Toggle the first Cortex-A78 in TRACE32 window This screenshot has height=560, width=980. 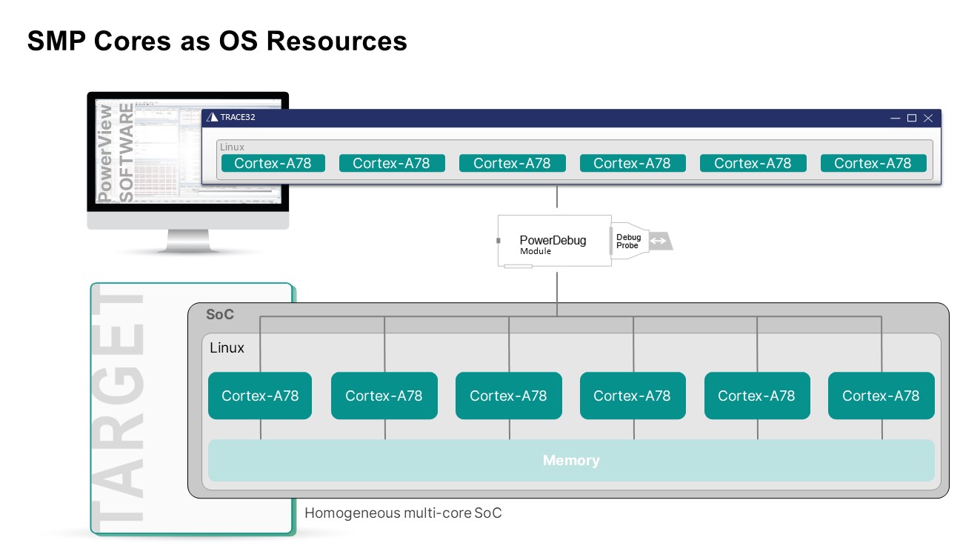(273, 163)
